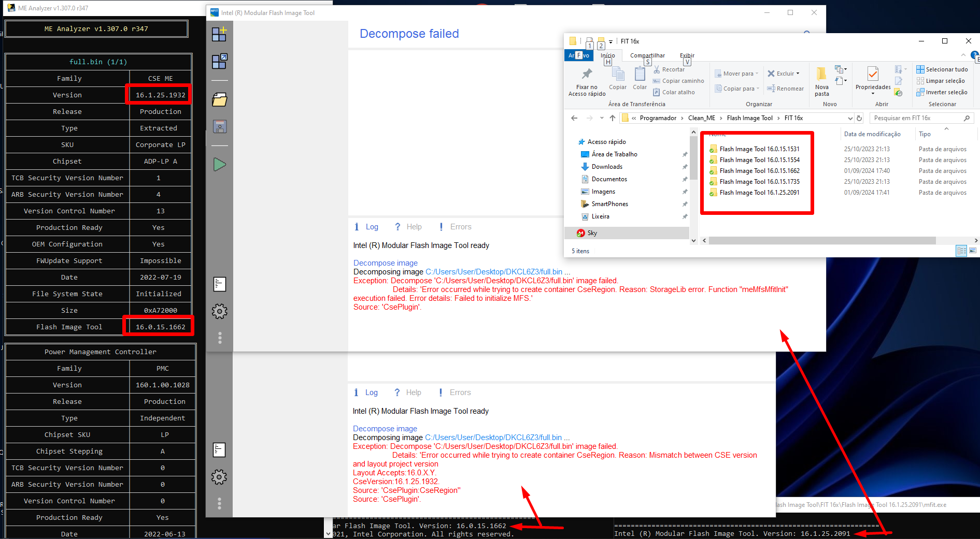980x539 pixels.
Task: Open Downloads in Explorer navigation pane
Action: (607, 167)
